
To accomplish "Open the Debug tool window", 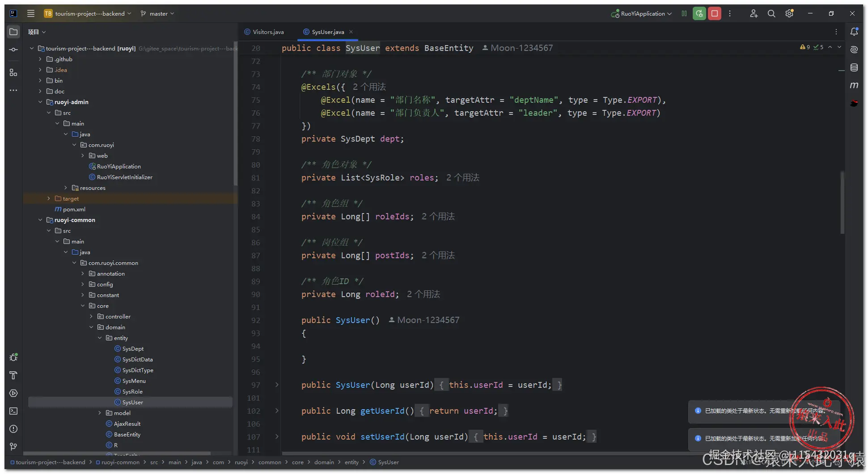I will [13, 357].
